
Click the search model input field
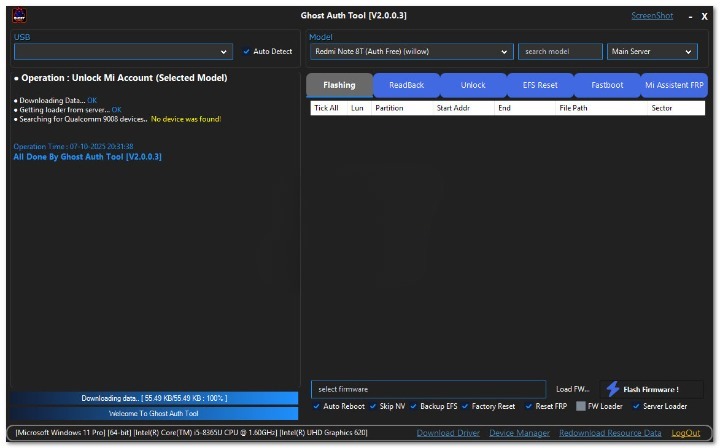tap(560, 52)
